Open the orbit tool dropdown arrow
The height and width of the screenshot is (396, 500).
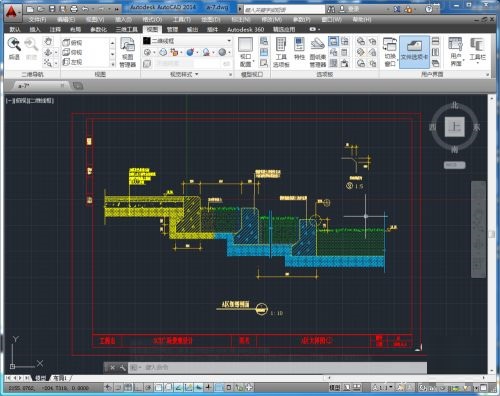pos(56,53)
